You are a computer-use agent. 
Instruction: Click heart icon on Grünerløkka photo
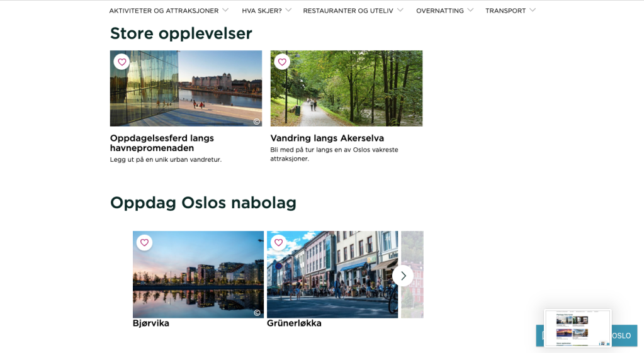point(278,242)
